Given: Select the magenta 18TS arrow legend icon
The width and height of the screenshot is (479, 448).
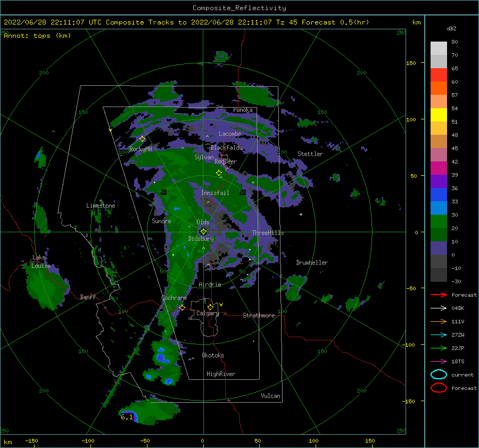Looking at the screenshot, I should [x=439, y=362].
